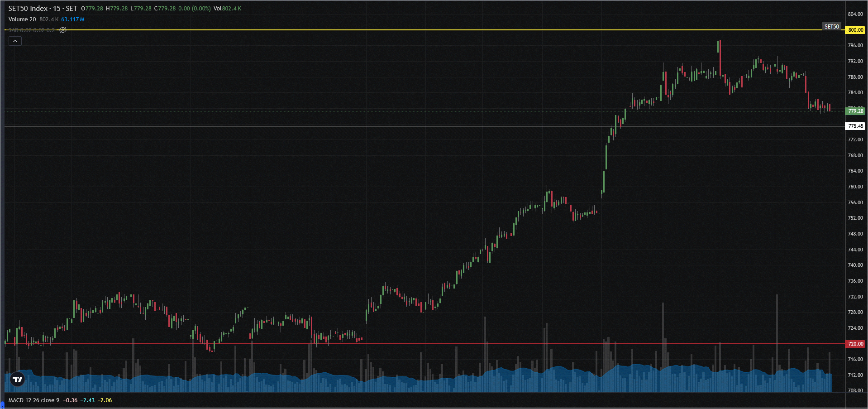Select the MACD 12 26 close 9 legend
This screenshot has height=409, width=868.
(34, 400)
